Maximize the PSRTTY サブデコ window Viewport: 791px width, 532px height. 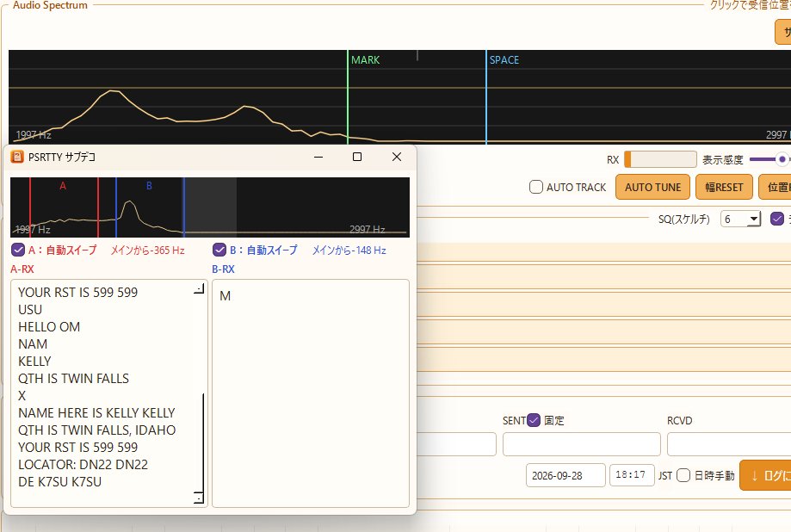click(x=357, y=157)
